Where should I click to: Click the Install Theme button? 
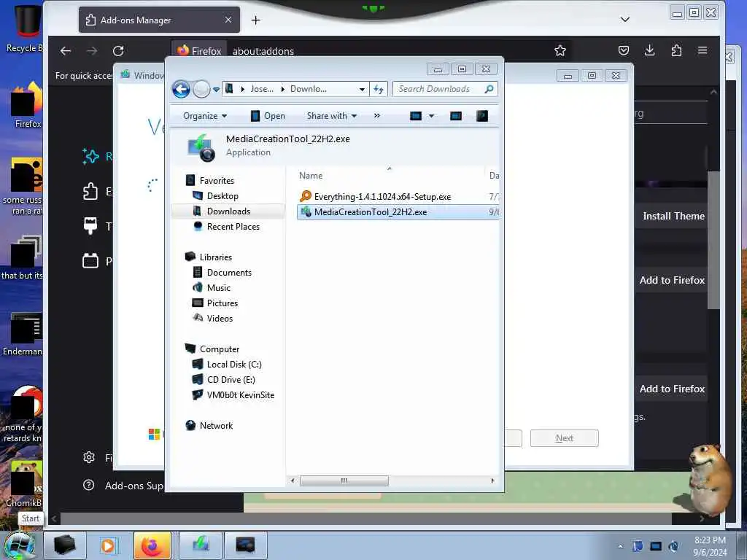pyautogui.click(x=673, y=216)
